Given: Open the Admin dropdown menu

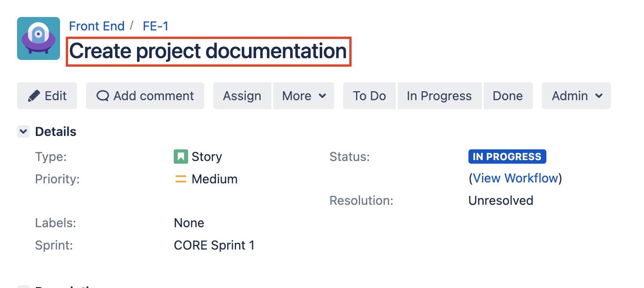Looking at the screenshot, I should 576,96.
